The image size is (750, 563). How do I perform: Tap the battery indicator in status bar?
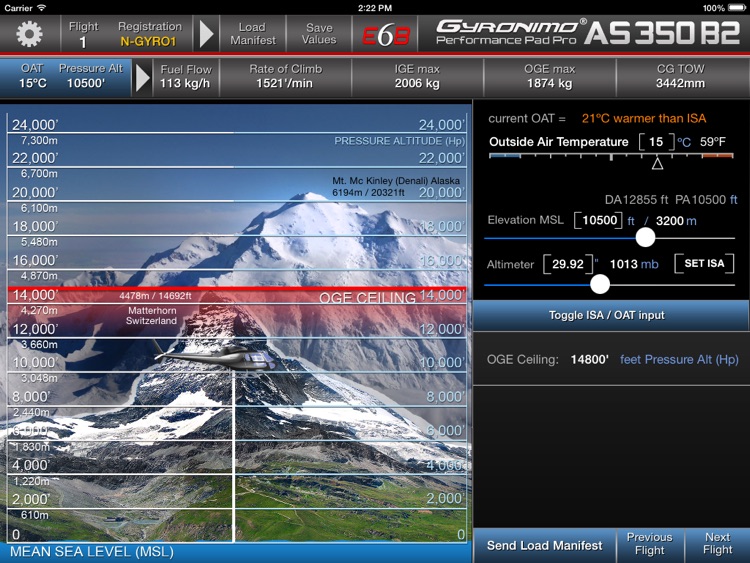click(736, 8)
